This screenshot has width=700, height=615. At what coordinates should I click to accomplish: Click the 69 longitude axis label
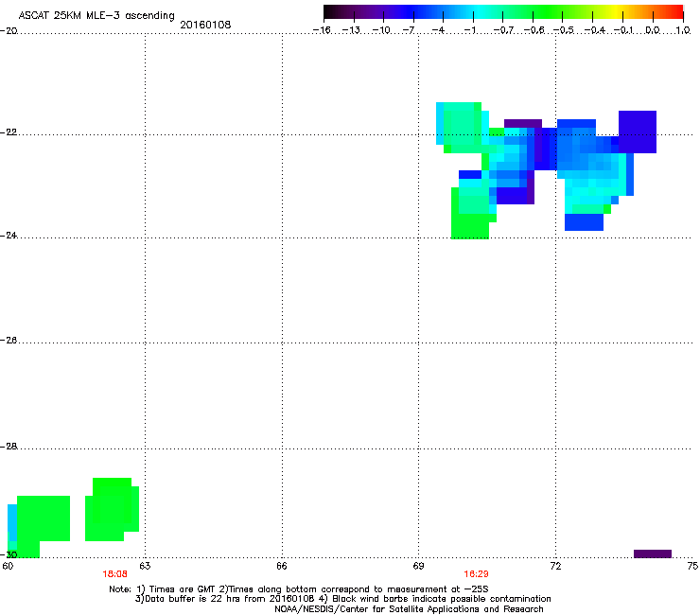pos(418,566)
